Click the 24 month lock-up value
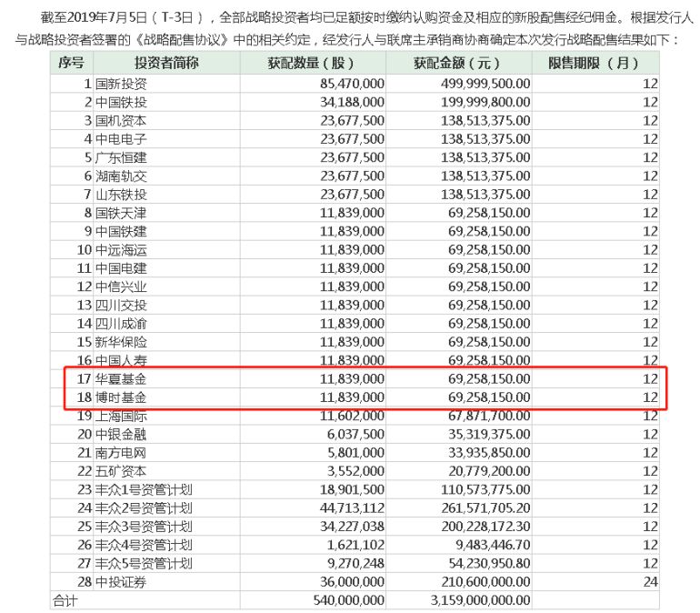The width and height of the screenshot is (700, 613). [x=650, y=581]
